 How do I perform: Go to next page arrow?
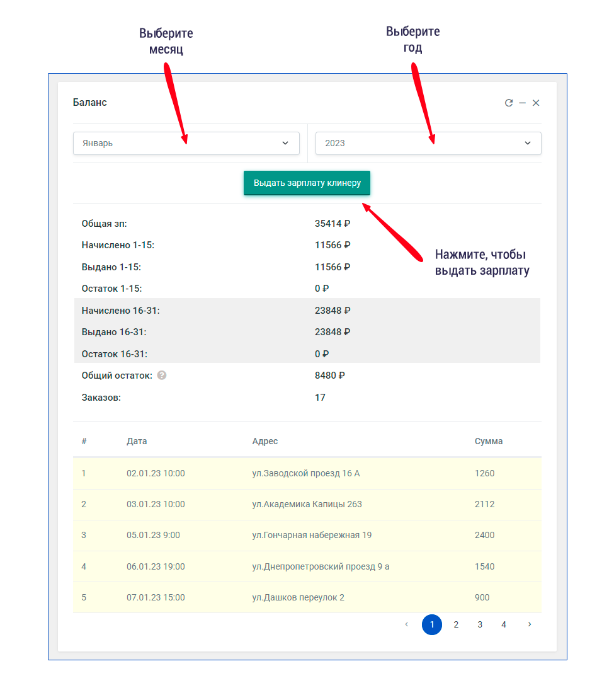(530, 624)
